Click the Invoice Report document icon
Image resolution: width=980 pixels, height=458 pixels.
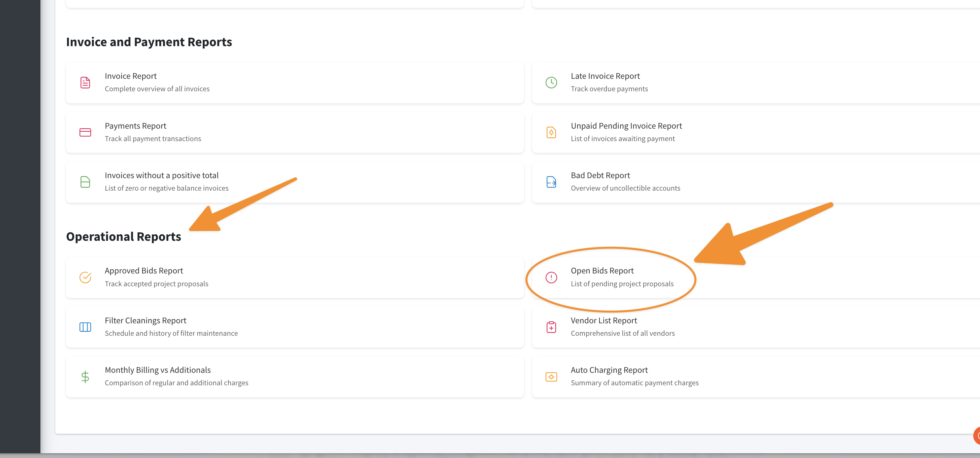85,83
